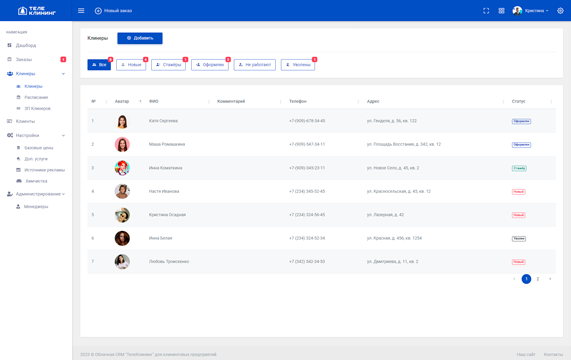This screenshot has height=360, width=571.
Task: Open Менеджеры in the sidebar
Action: coord(36,206)
